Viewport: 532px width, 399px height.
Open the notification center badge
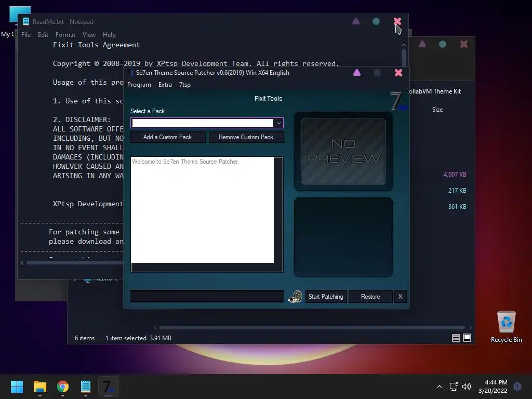[x=517, y=387]
